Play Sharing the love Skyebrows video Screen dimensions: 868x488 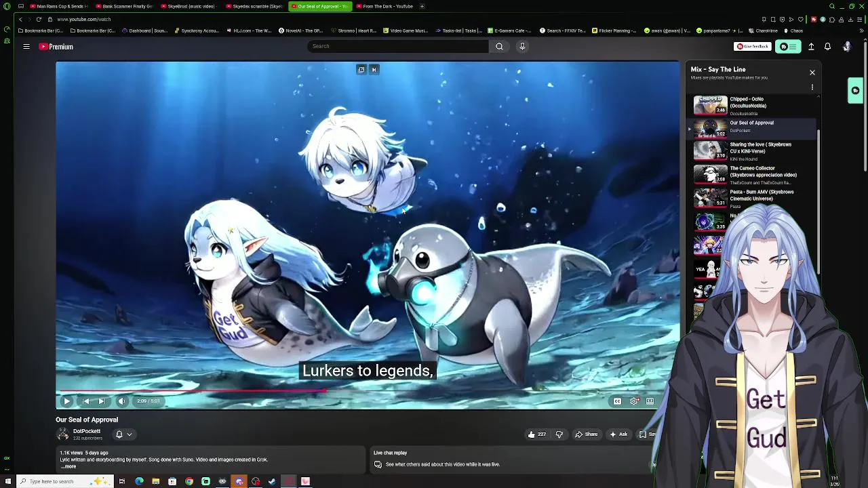pos(752,150)
